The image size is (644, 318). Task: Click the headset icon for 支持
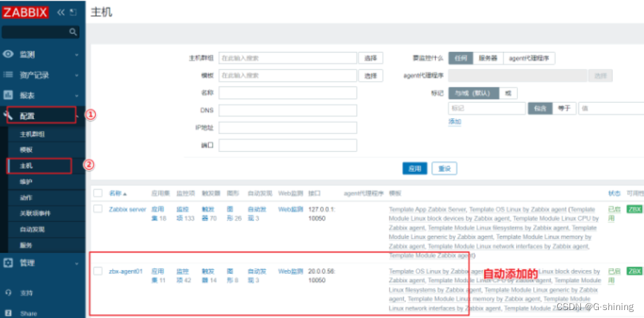click(x=8, y=293)
